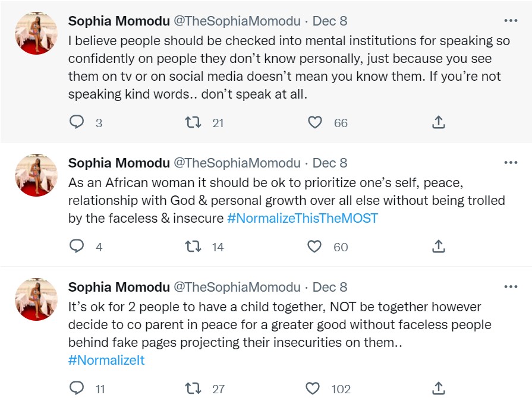Retweet the African woman tweet
This screenshot has height=398, width=532.
click(193, 247)
